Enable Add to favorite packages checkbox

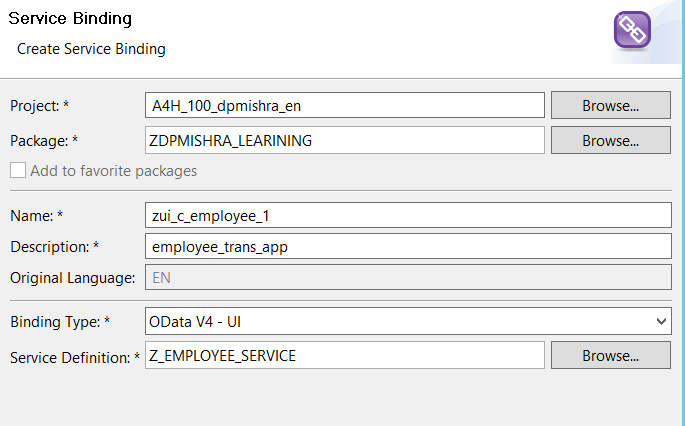(18, 170)
